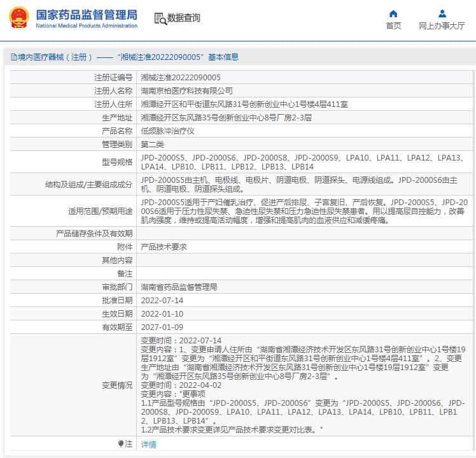Click the 境内医疗器械（注册）基本信息 header
476x458 pixels.
(x=125, y=57)
